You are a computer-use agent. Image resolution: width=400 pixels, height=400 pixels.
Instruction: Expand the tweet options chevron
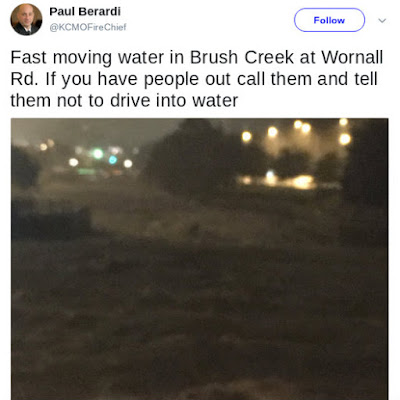(x=382, y=21)
